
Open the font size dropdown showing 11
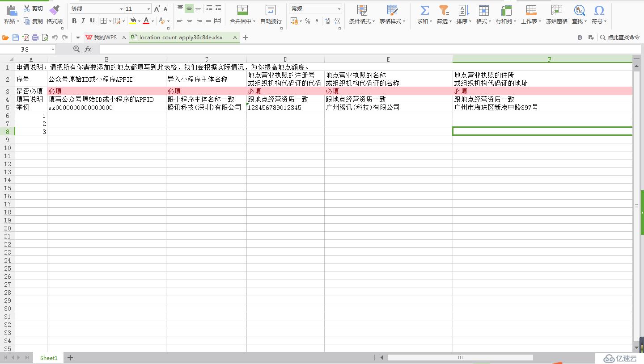coord(148,9)
